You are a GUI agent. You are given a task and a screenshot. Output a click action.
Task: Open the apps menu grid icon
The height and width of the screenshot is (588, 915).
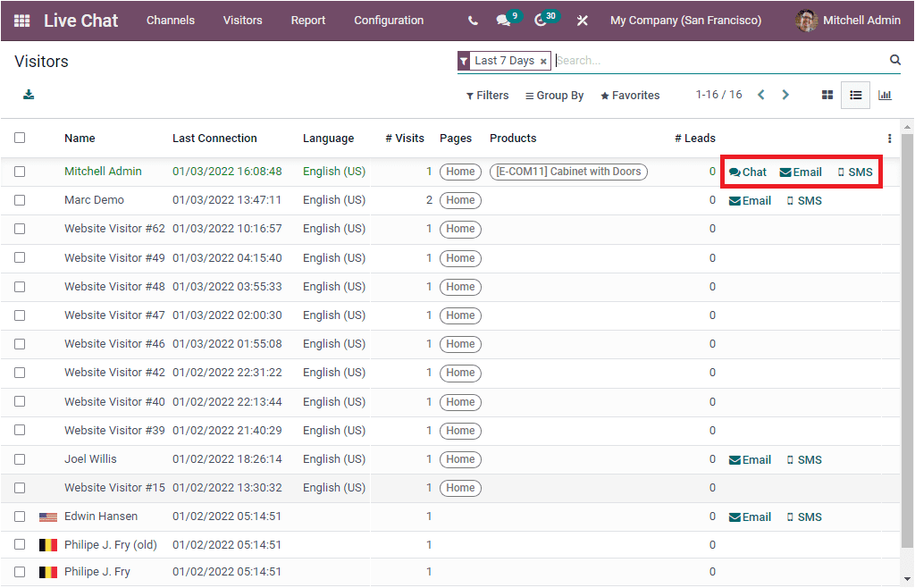click(x=20, y=20)
